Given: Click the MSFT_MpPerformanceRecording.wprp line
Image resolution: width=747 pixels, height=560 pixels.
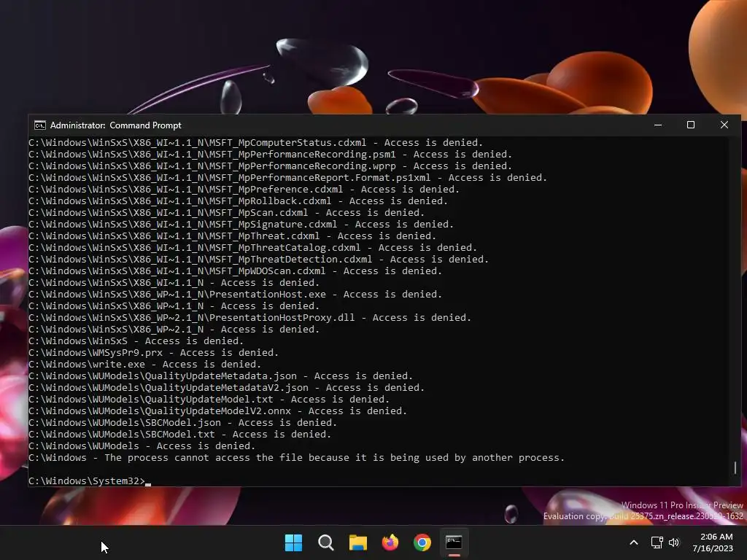Looking at the screenshot, I should coord(270,166).
